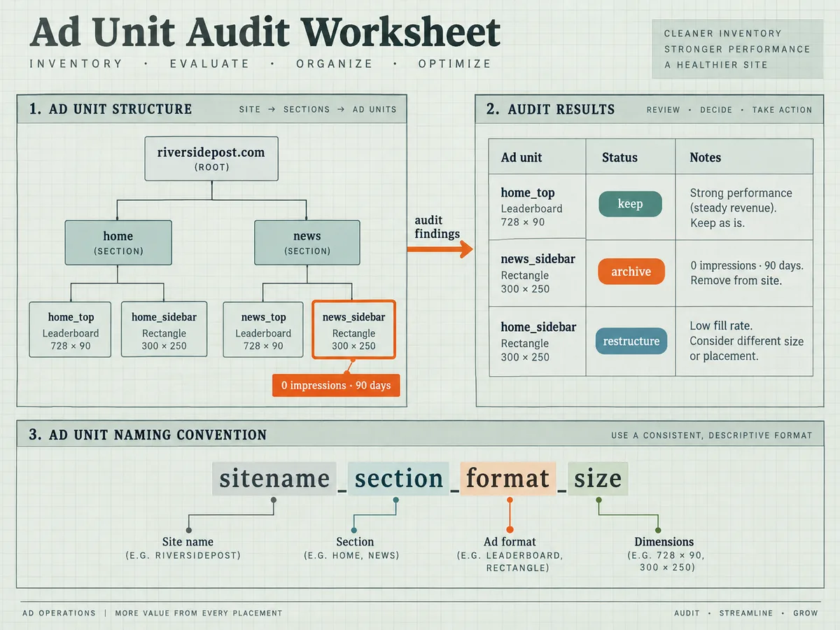Click the Section label under naming convention
Image resolution: width=840 pixels, height=630 pixels.
point(355,542)
